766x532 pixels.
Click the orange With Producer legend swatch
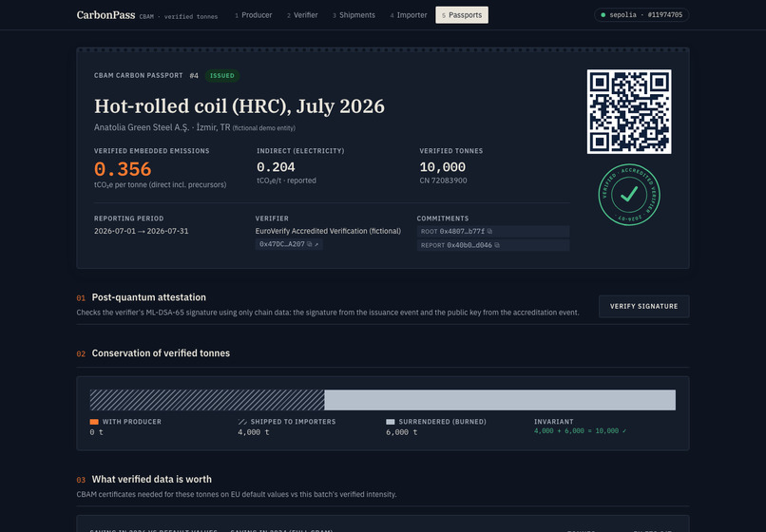click(94, 422)
